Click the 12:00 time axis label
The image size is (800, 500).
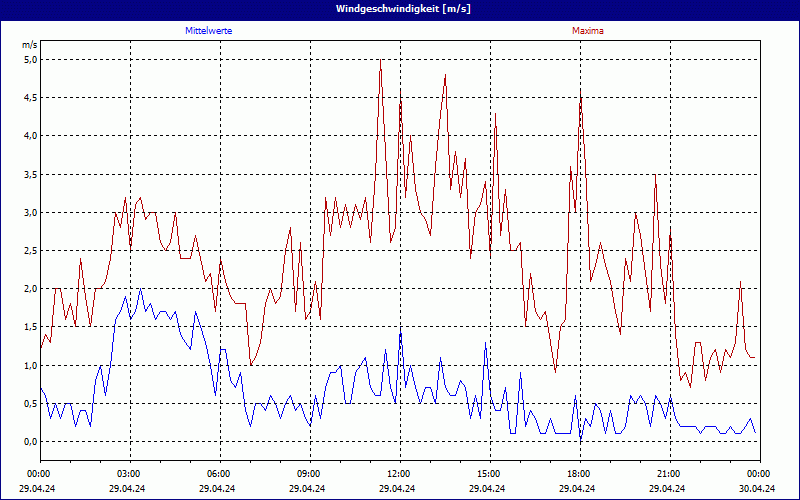[399, 474]
